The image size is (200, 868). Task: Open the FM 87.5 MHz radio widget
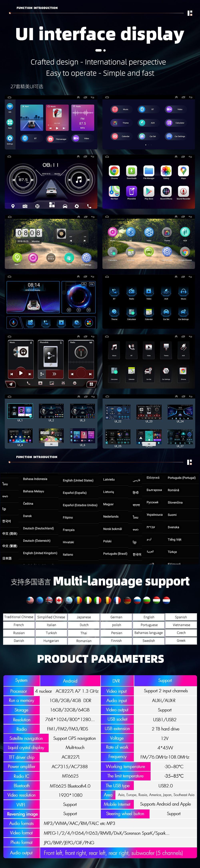pyautogui.click(x=82, y=118)
